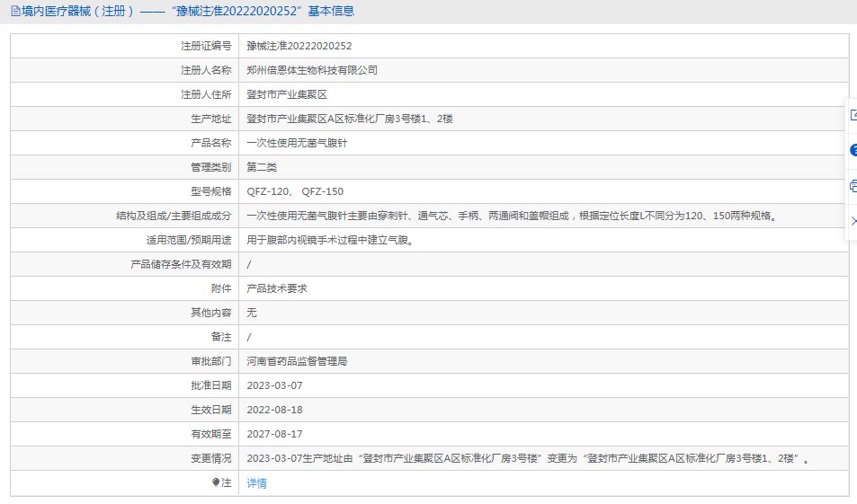The height and width of the screenshot is (504, 857).
Task: Click the 审批部门 label
Action: [x=211, y=361]
